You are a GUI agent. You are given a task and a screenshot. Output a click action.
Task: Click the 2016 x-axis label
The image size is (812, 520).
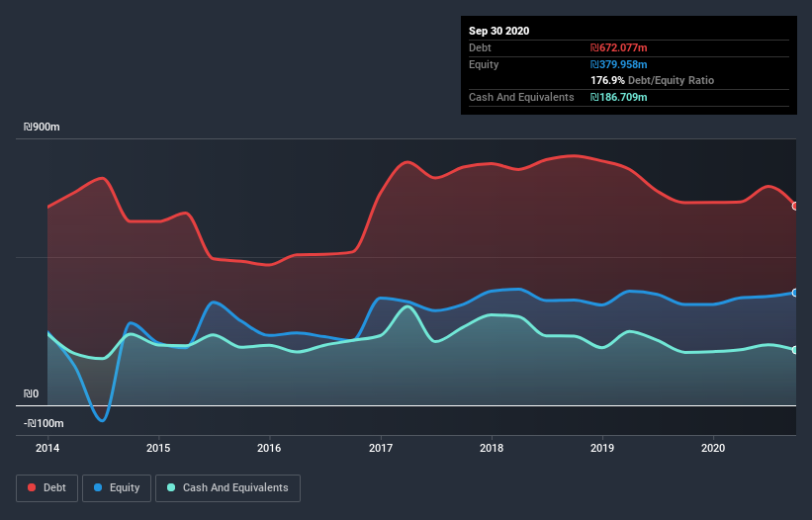[269, 448]
